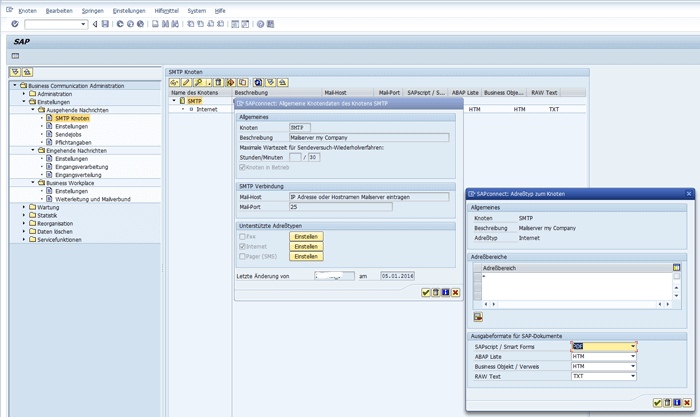Viewport: 700px width, 417px height.
Task: Click Expand all icon above navigation tree
Action: (16, 72)
